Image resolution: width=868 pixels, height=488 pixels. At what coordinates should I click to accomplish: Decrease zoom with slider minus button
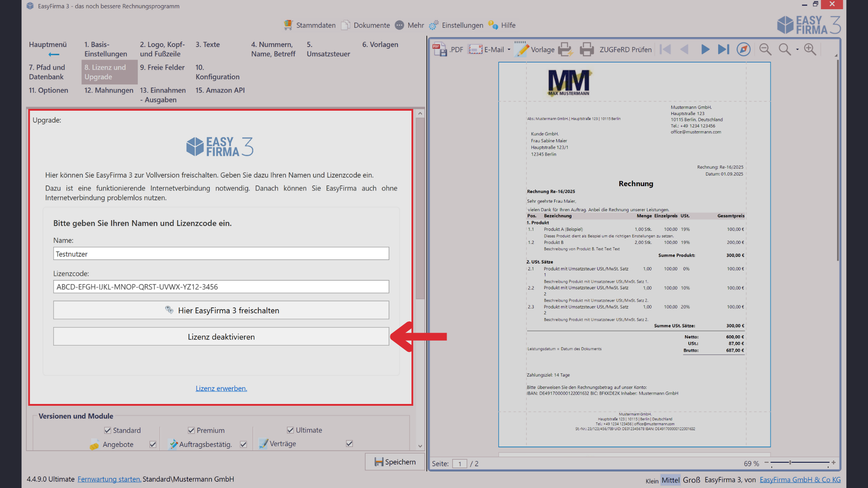(x=766, y=463)
